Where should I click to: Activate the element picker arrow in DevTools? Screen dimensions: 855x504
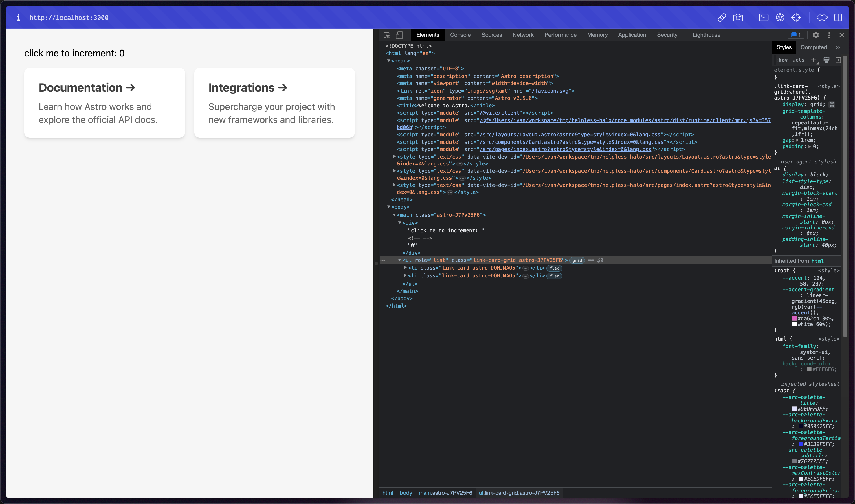tap(387, 35)
